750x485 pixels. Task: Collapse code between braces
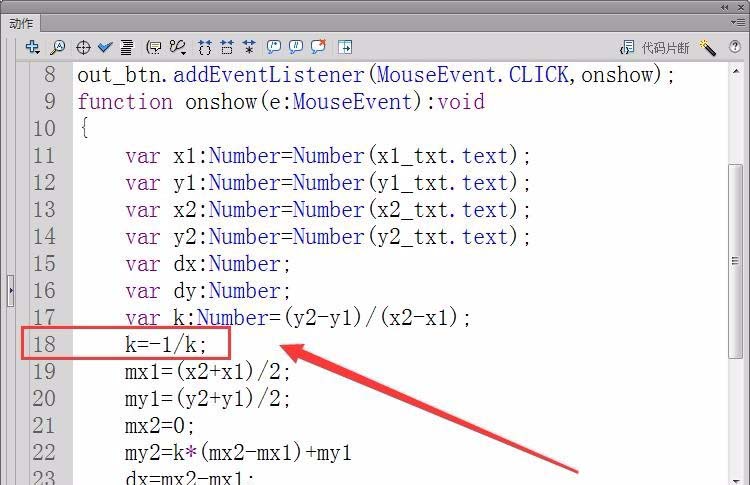(205, 47)
